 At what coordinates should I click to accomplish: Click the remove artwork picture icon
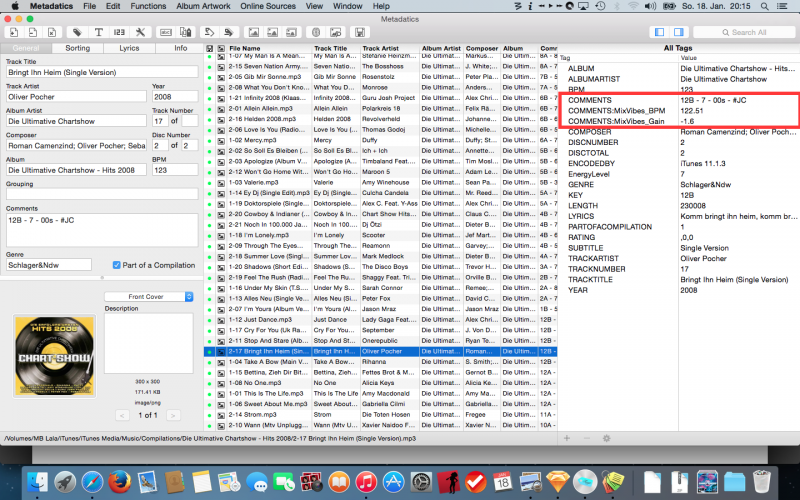tap(272, 32)
